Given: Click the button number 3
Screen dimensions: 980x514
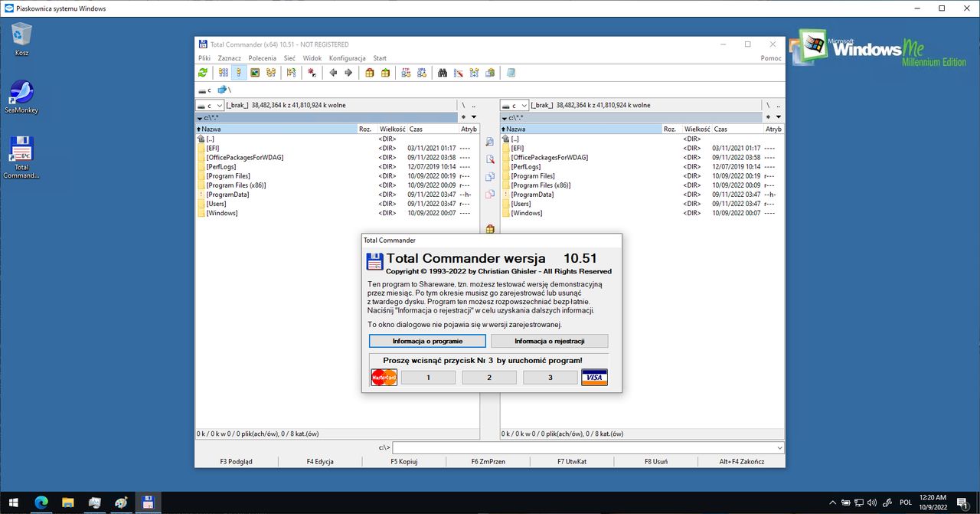Looking at the screenshot, I should point(550,378).
